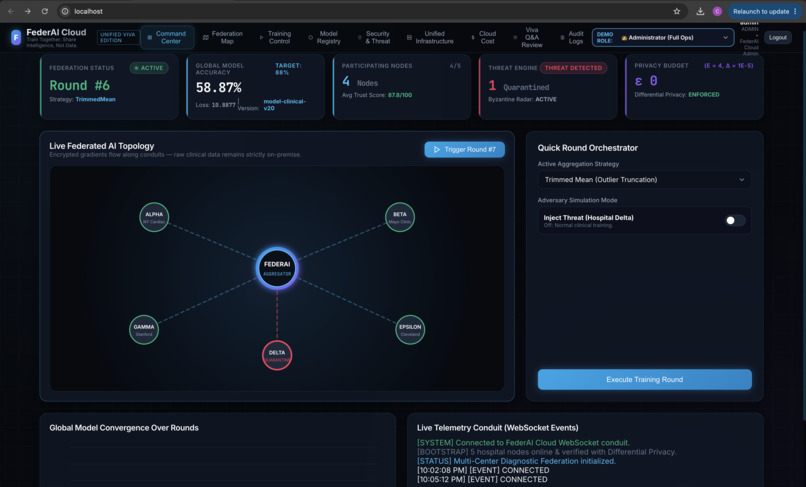Open the Unified Infrastructure tab

tap(430, 37)
